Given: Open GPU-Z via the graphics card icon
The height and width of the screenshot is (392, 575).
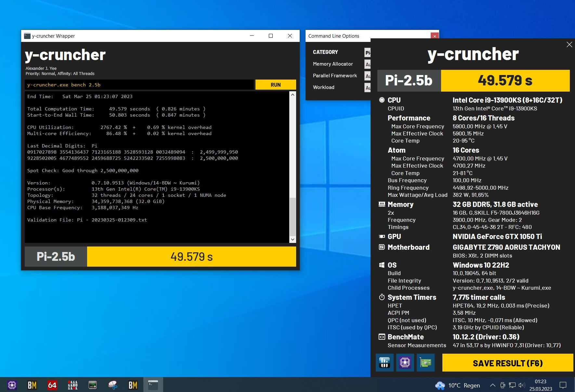Looking at the screenshot, I should click(425, 362).
